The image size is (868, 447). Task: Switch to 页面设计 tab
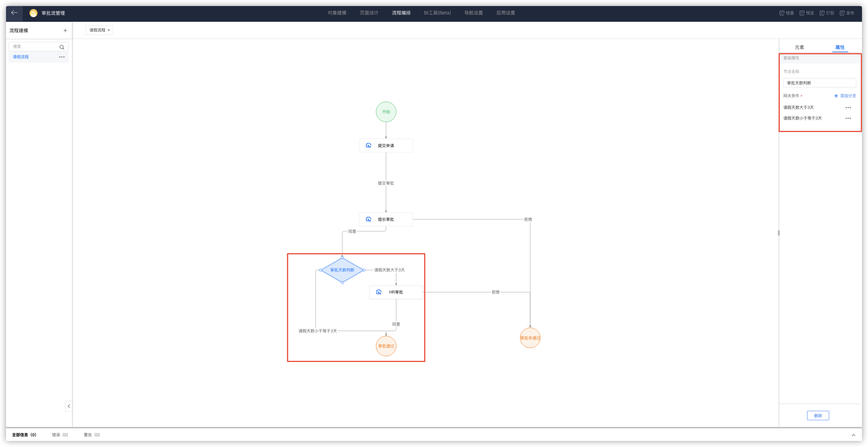tap(369, 13)
